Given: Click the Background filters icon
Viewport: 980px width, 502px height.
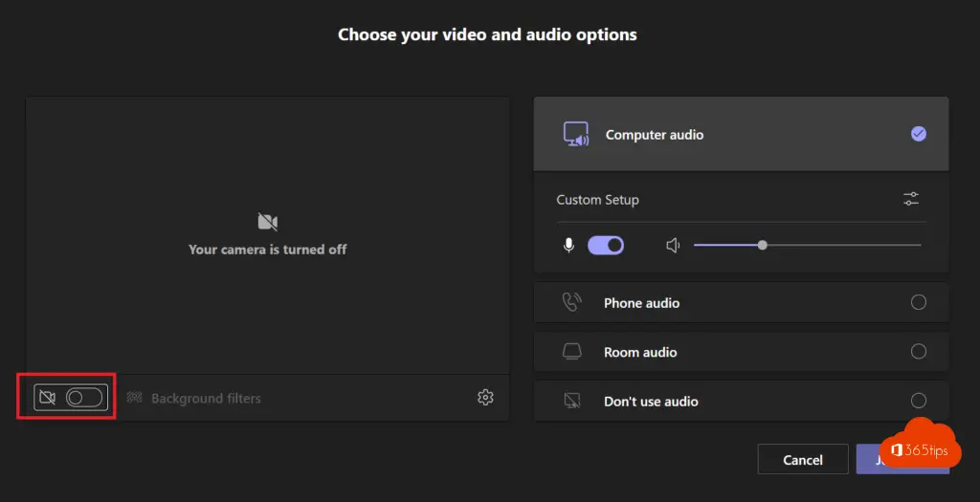Looking at the screenshot, I should point(135,398).
